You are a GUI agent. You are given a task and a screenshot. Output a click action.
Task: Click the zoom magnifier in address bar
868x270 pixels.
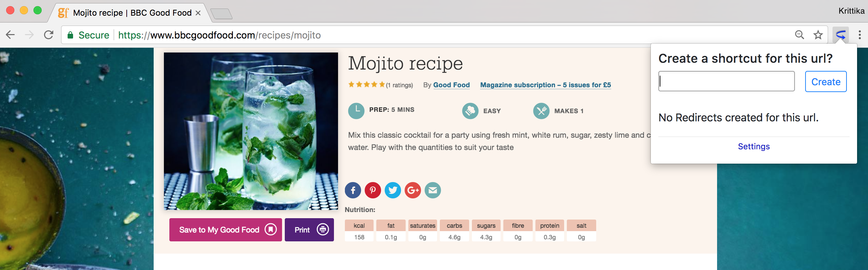(799, 35)
